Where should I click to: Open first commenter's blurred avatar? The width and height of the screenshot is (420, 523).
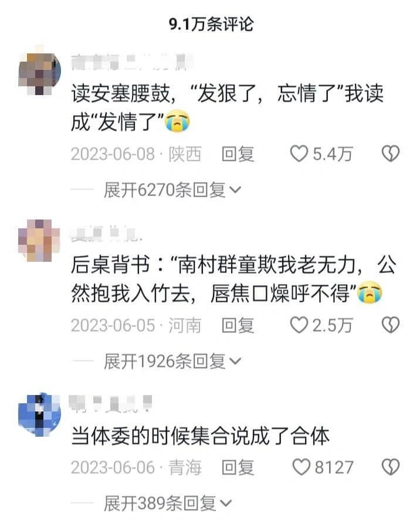click(x=39, y=73)
